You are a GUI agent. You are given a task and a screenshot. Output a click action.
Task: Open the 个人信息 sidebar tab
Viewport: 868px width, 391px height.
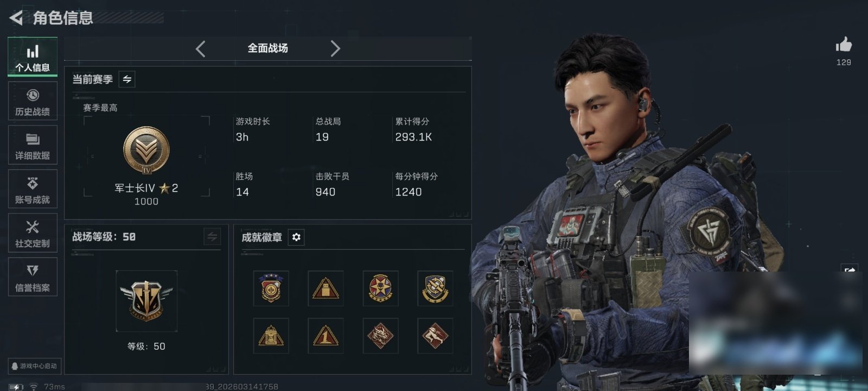point(33,57)
